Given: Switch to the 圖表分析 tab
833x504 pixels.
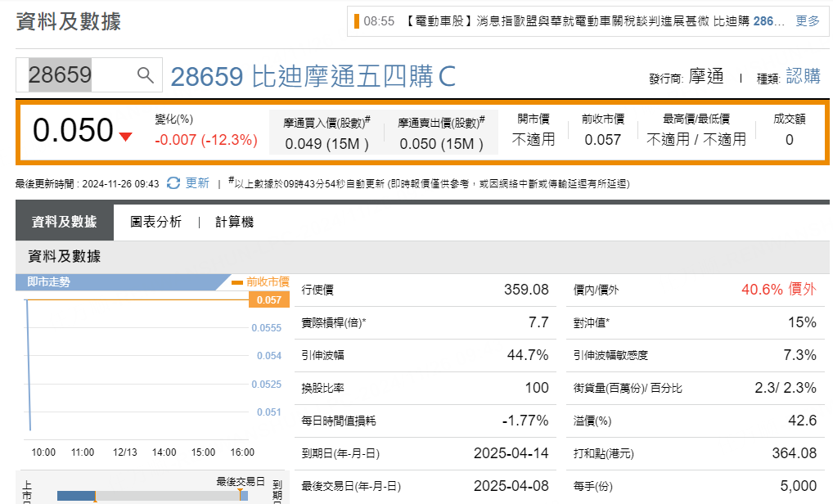Looking at the screenshot, I should pos(155,222).
